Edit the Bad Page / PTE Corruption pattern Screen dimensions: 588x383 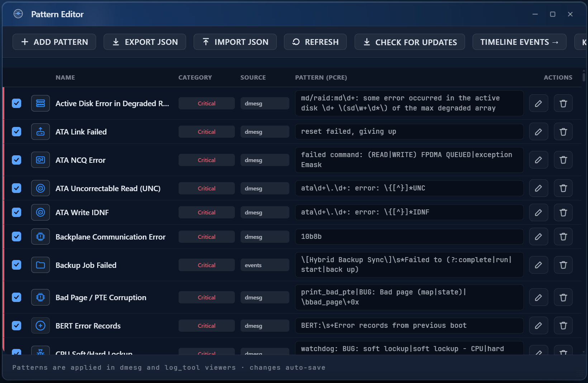539,297
